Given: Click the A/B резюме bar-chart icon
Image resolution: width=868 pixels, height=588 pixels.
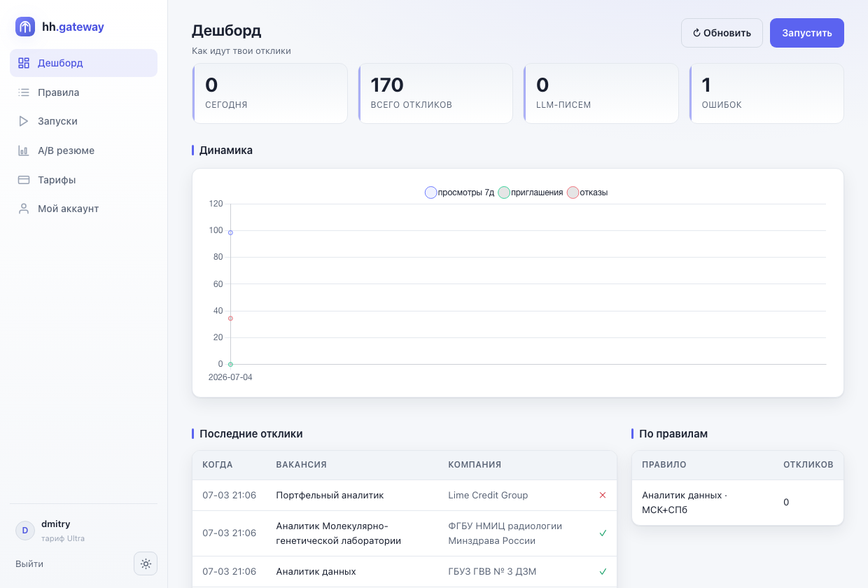Looking at the screenshot, I should (x=24, y=150).
